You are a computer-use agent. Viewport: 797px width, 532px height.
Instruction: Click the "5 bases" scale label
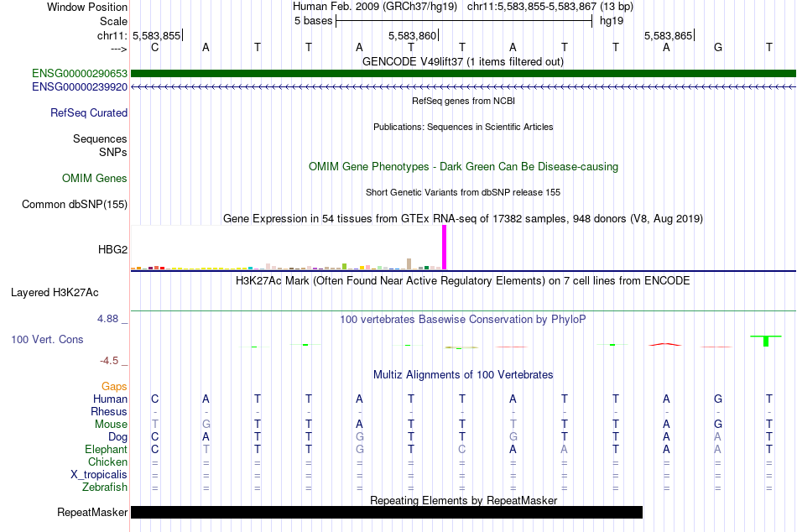click(313, 21)
